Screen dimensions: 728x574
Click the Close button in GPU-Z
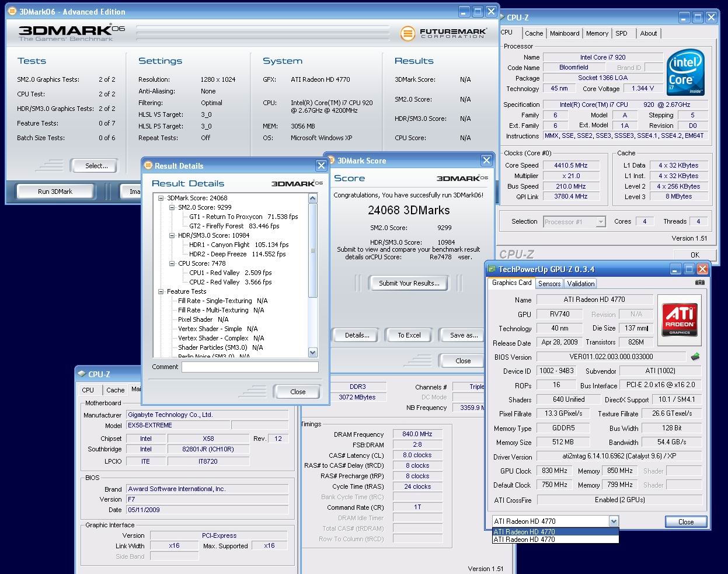[x=686, y=522]
